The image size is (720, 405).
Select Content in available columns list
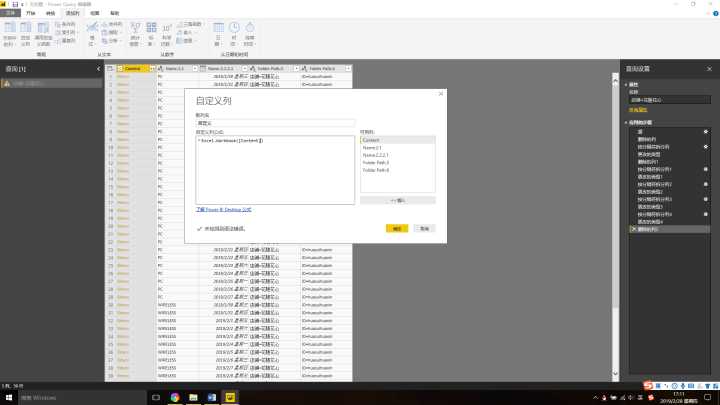coord(371,141)
